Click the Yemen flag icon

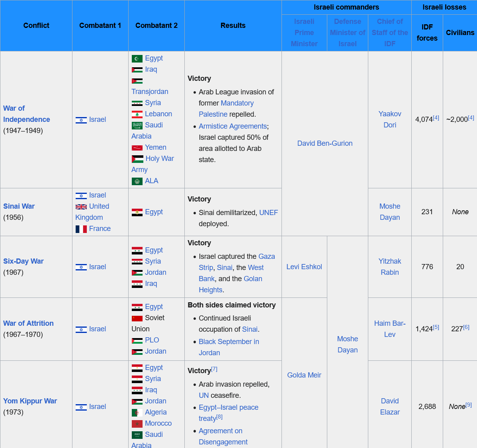[x=137, y=148]
